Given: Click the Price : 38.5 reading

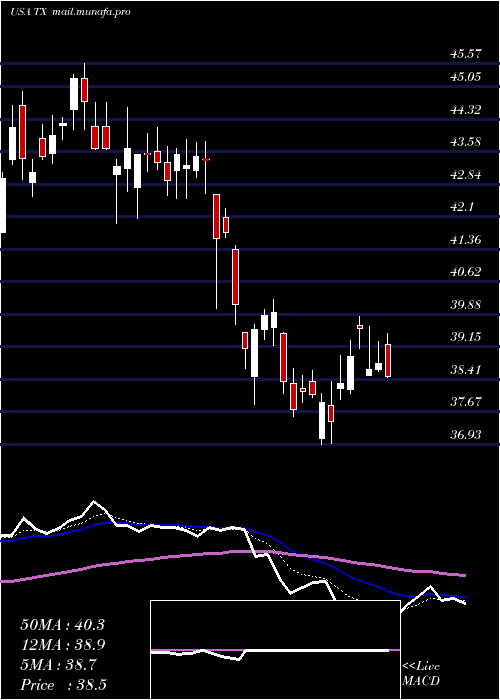Looking at the screenshot, I should (63, 685).
